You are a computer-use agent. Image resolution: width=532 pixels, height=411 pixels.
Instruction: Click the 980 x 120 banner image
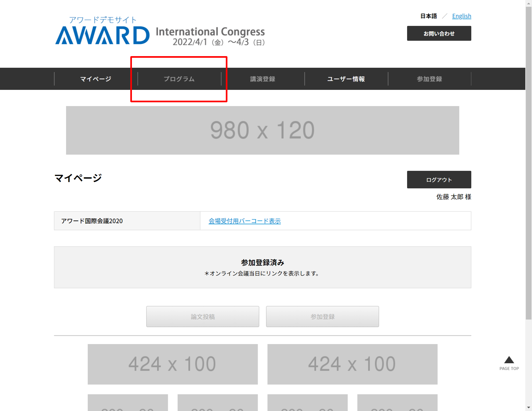262,130
